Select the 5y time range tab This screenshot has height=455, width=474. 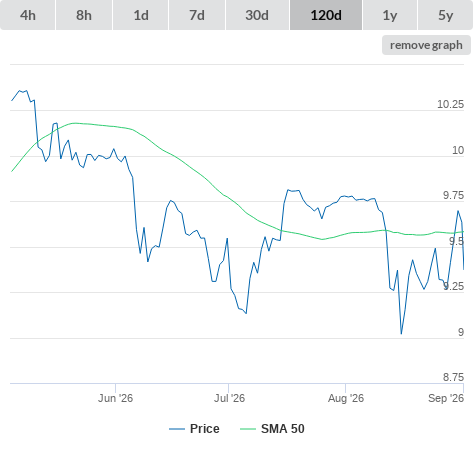[x=445, y=15]
